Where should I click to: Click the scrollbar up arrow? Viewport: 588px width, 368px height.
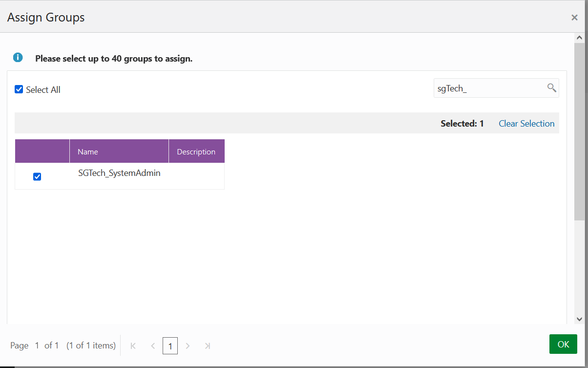click(580, 38)
